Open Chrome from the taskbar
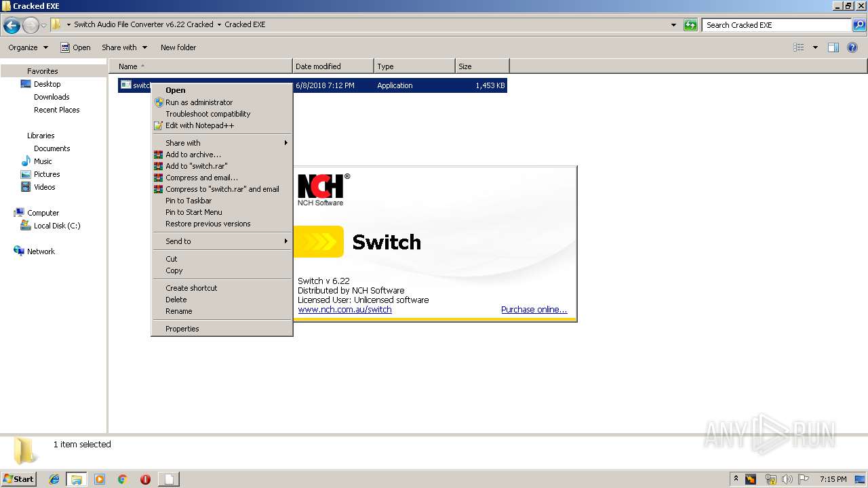868x488 pixels. [x=123, y=479]
